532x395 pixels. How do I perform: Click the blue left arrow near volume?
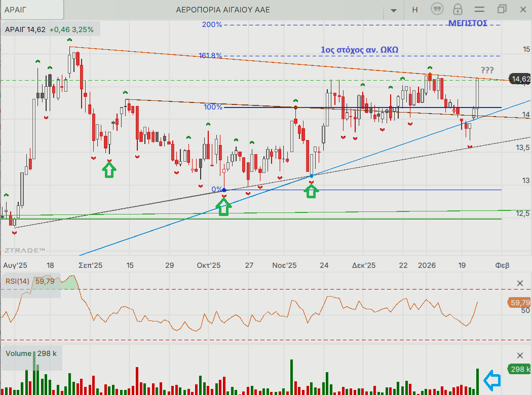click(x=492, y=379)
